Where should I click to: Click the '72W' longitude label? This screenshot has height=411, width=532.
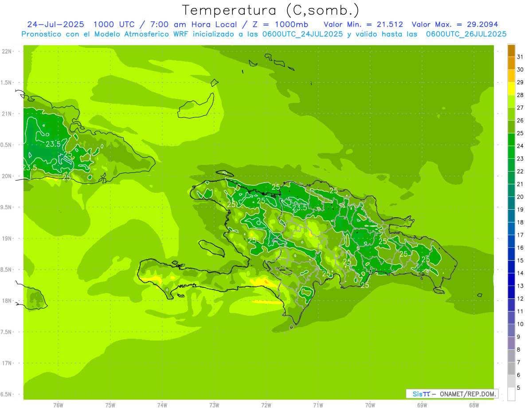[266, 405]
